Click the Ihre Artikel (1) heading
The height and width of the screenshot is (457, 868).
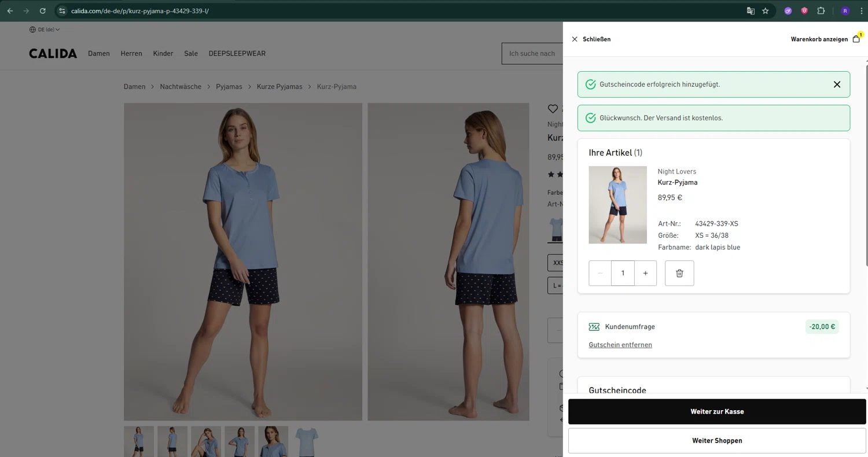point(615,153)
